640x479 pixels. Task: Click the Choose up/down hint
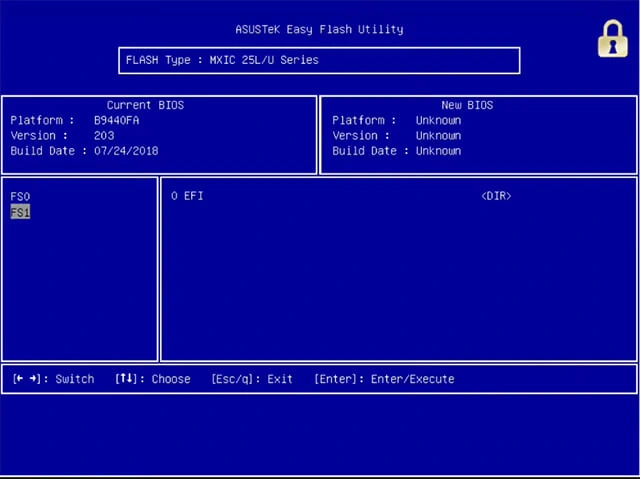pyautogui.click(x=153, y=379)
